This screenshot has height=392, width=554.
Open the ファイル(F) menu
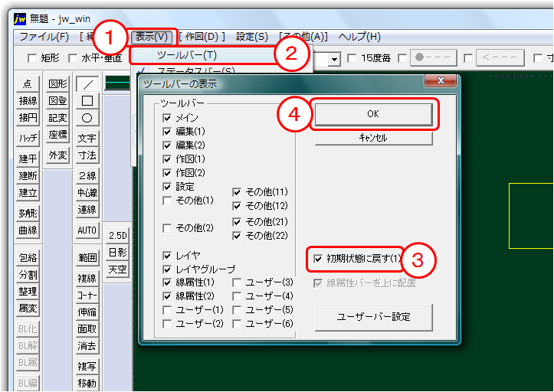[44, 36]
